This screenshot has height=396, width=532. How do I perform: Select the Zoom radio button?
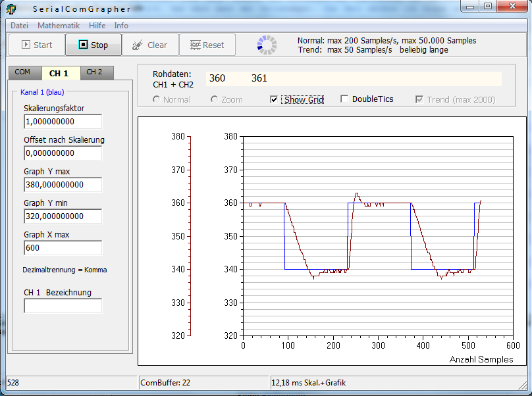215,99
